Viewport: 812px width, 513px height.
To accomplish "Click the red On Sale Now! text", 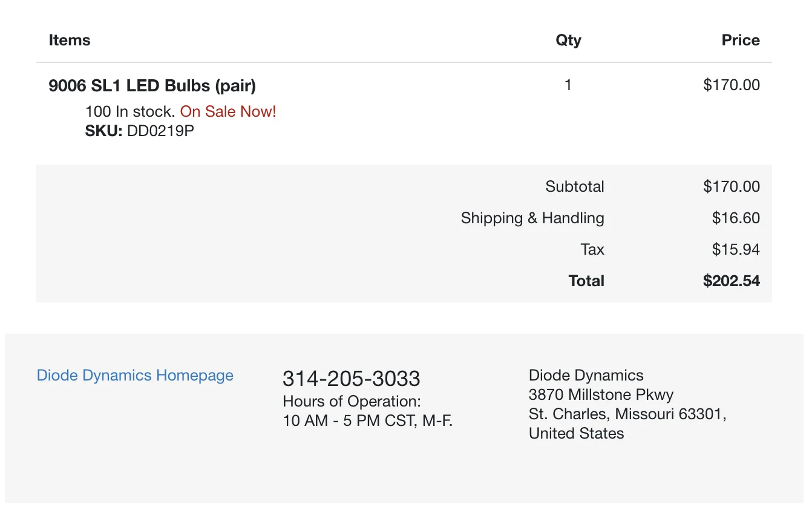I will tap(228, 111).
